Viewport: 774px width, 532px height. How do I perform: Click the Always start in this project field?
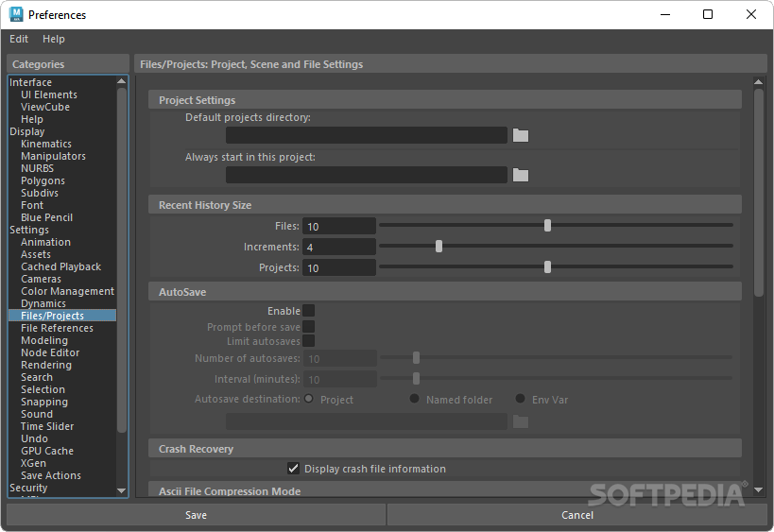[367, 175]
